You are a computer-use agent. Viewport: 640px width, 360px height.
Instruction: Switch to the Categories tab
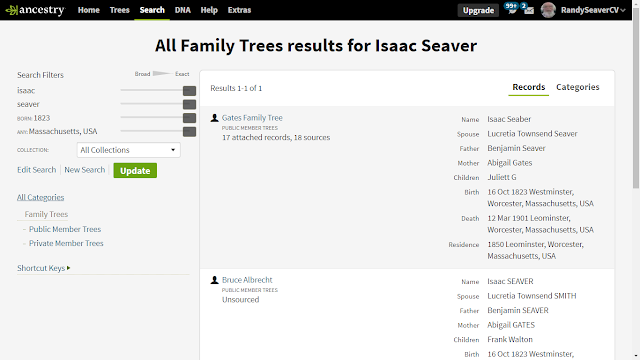[x=578, y=87]
